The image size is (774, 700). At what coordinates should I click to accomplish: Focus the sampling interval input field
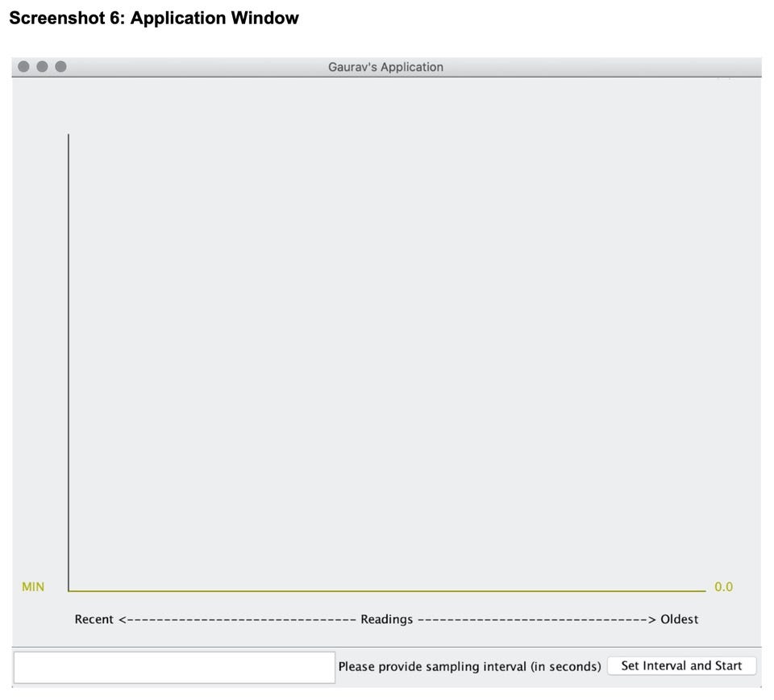coord(174,668)
